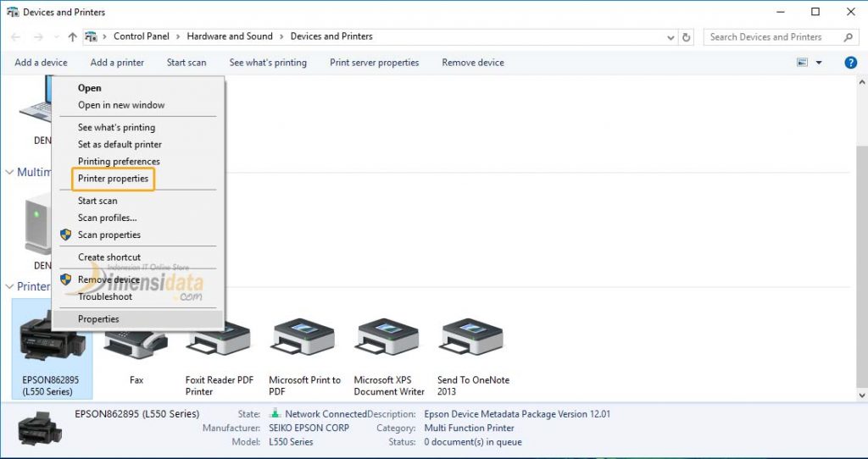Screen dimensions: 868x459
Task: Click the network connected state icon
Action: coord(275,413)
